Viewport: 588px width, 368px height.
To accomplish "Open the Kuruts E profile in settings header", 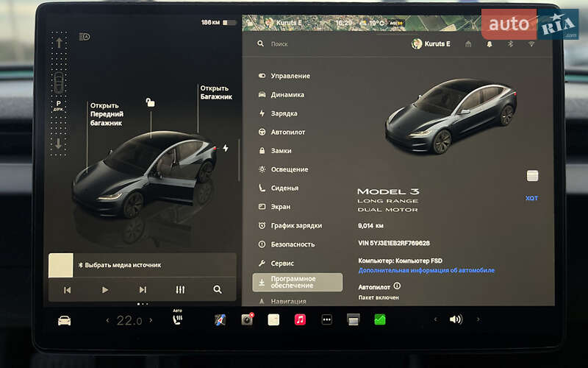I will [431, 44].
